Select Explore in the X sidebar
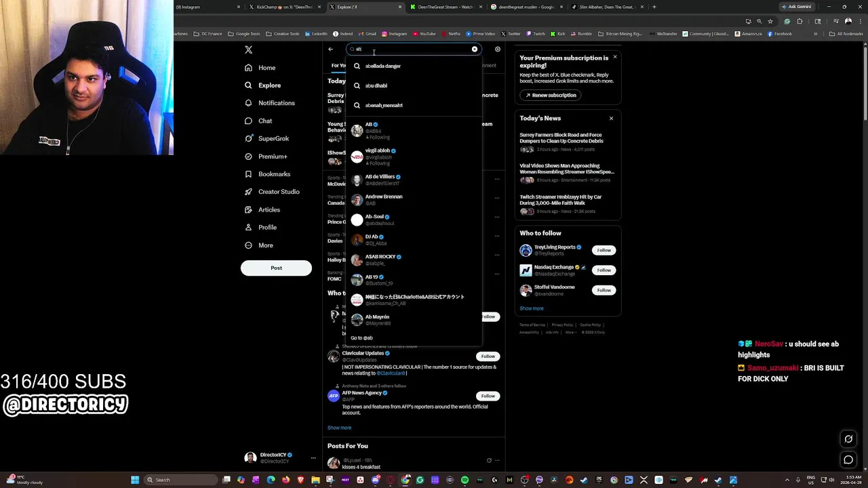The width and height of the screenshot is (868, 488). click(x=262, y=85)
